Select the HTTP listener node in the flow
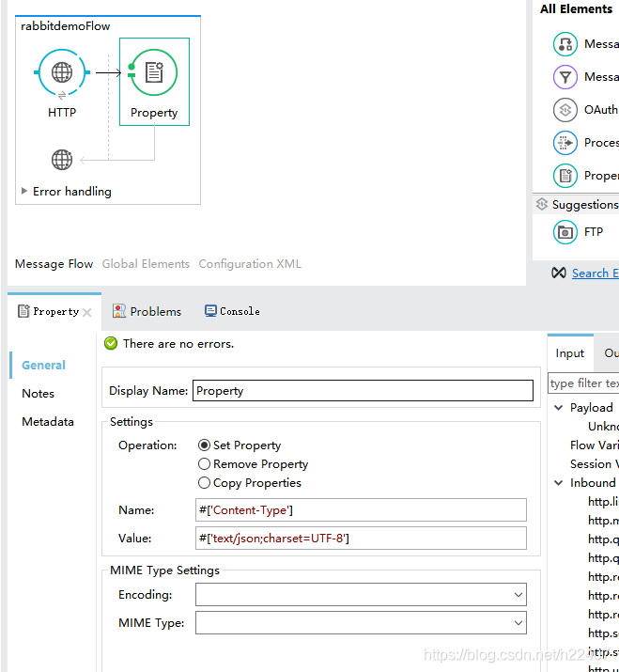Image resolution: width=619 pixels, height=672 pixels. pyautogui.click(x=62, y=72)
